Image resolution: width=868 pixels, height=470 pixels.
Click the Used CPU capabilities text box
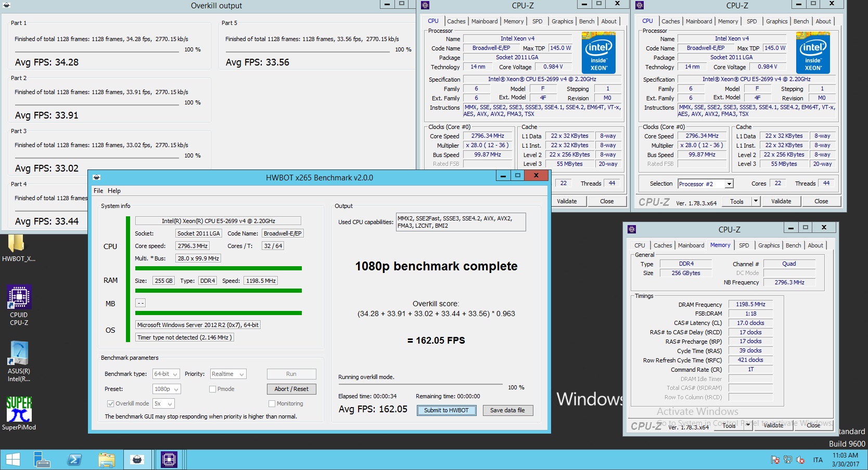click(x=461, y=222)
